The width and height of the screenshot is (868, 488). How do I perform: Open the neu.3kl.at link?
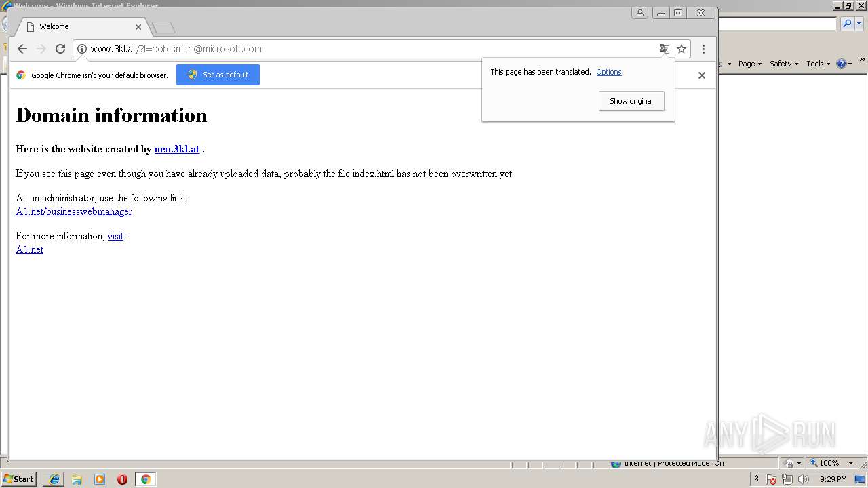coord(177,149)
